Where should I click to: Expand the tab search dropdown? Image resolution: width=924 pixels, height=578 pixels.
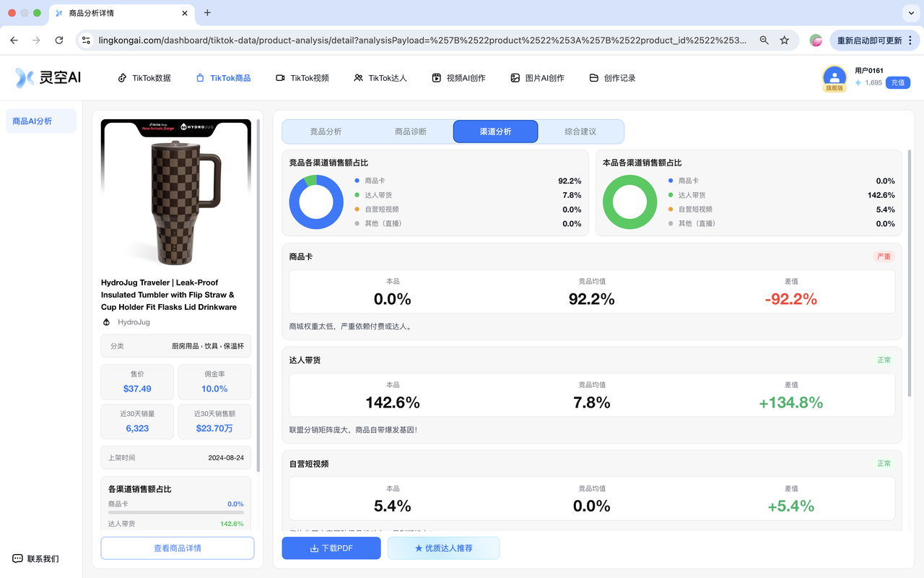click(910, 13)
